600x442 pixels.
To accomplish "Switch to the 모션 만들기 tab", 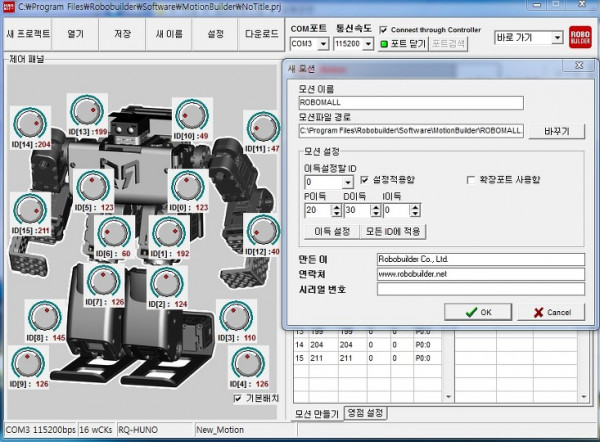I will point(317,414).
